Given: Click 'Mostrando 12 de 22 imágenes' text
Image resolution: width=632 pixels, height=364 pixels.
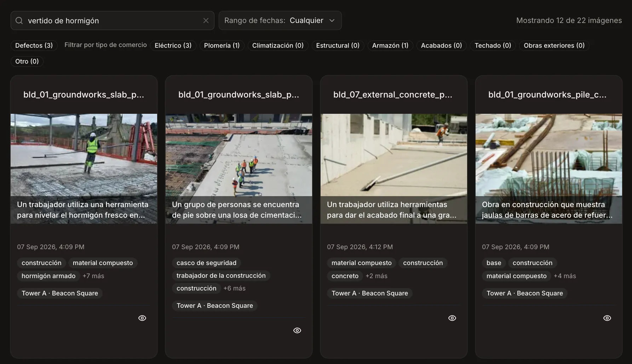Looking at the screenshot, I should (569, 20).
